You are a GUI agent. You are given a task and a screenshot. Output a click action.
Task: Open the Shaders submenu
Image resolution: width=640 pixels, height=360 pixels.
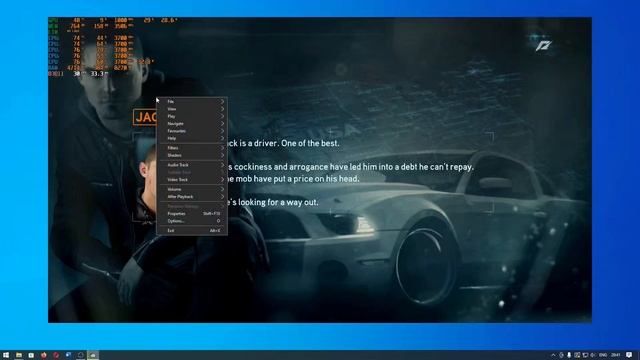pyautogui.click(x=192, y=155)
